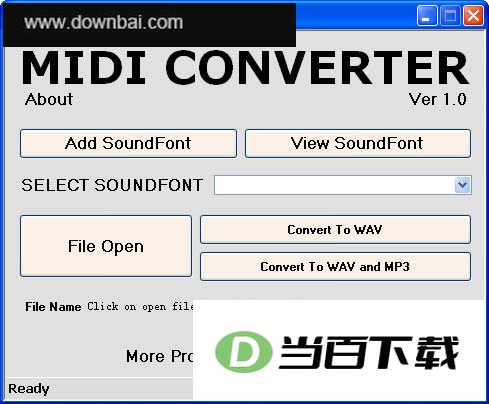This screenshot has height=404, width=489.
Task: Click the 'Click on open file' filename text
Action: tap(140, 307)
